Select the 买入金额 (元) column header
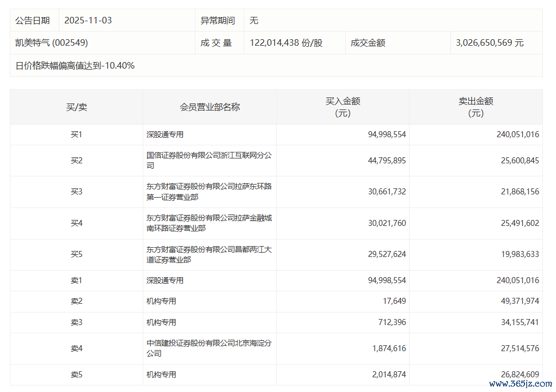 343,107
